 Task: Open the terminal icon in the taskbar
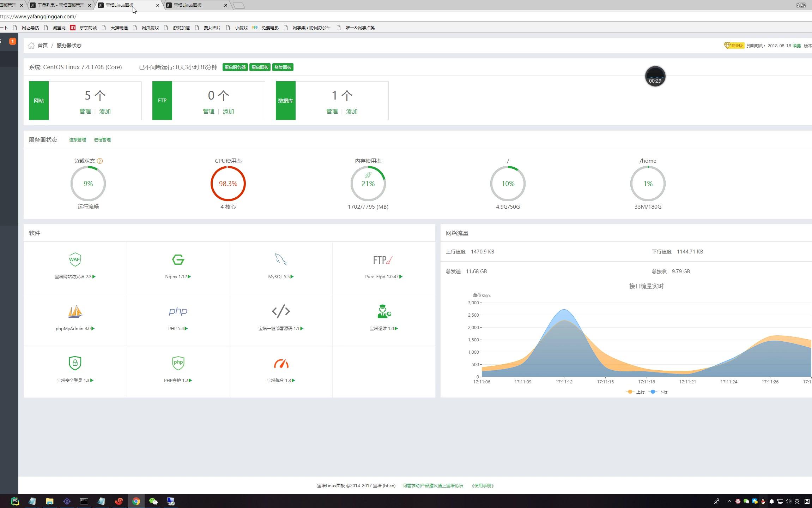[x=84, y=501]
